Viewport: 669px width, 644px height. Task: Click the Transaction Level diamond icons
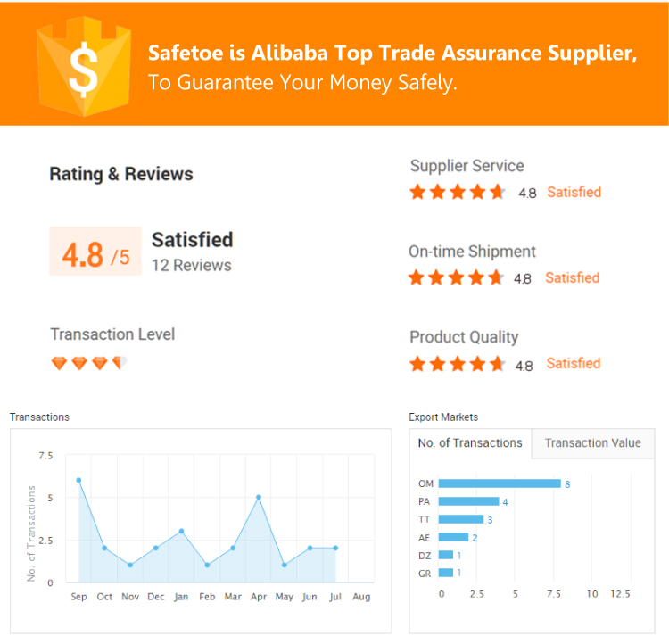pos(89,363)
